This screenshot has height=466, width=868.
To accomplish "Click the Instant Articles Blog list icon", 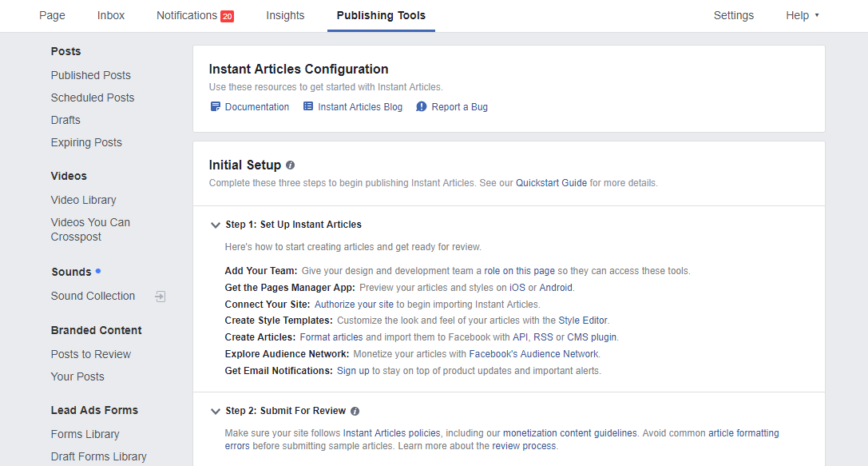I will (308, 106).
